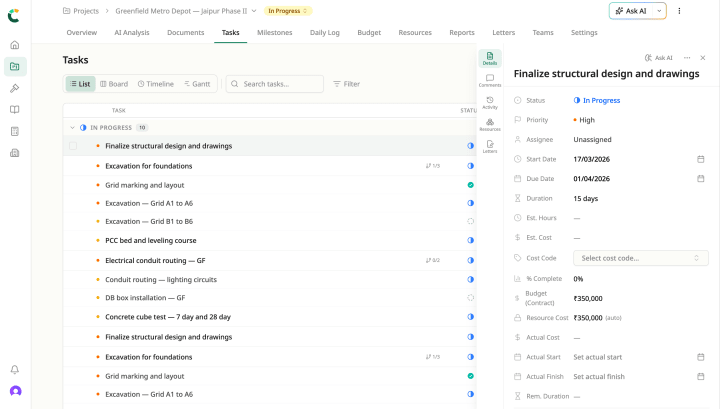The width and height of the screenshot is (720, 409).
Task: Edit the % Complete value 0%
Action: (578, 279)
